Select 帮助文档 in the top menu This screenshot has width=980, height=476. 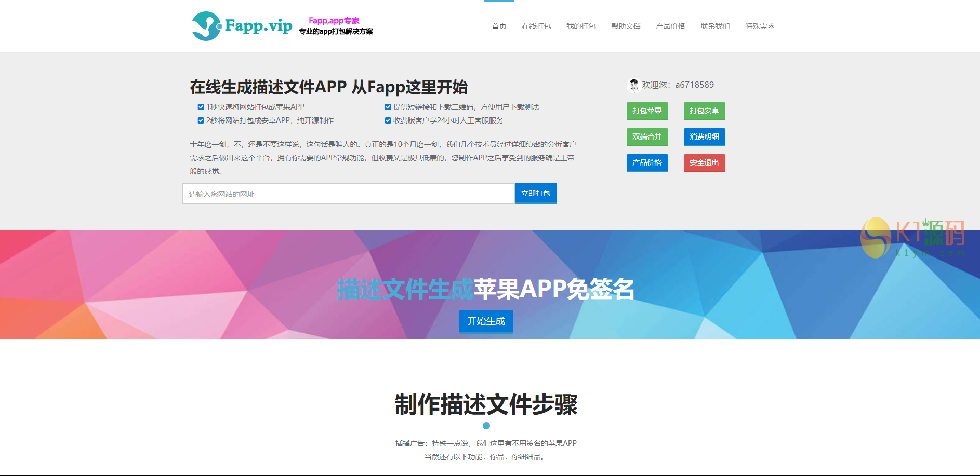click(626, 26)
